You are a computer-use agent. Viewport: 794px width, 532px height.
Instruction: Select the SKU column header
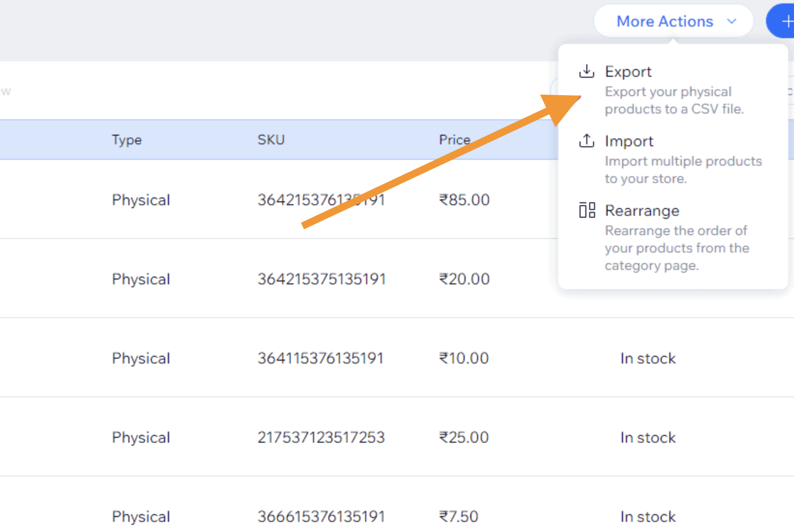click(x=271, y=140)
